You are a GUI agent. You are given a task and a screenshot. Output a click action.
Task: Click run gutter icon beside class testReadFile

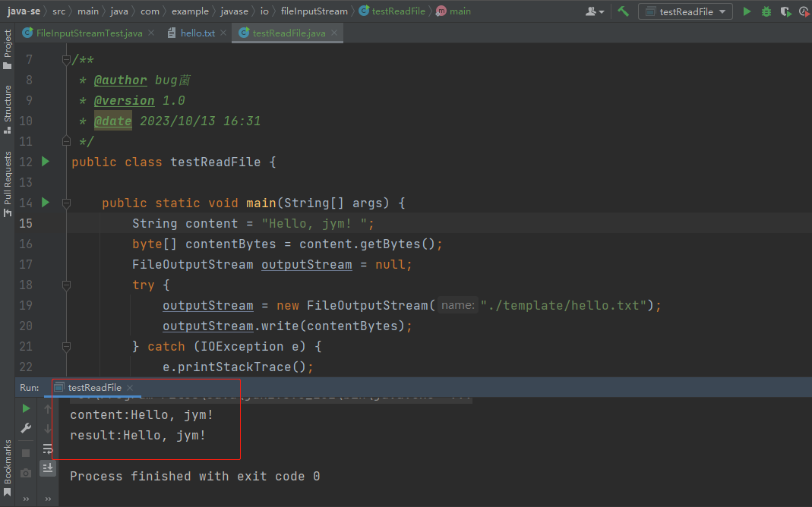(46, 162)
